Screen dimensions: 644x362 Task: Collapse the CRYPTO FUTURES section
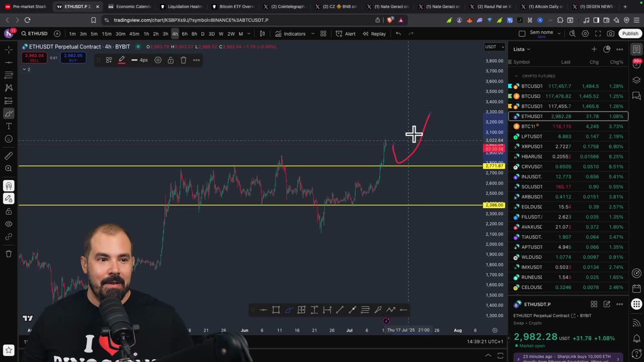[x=516, y=76]
